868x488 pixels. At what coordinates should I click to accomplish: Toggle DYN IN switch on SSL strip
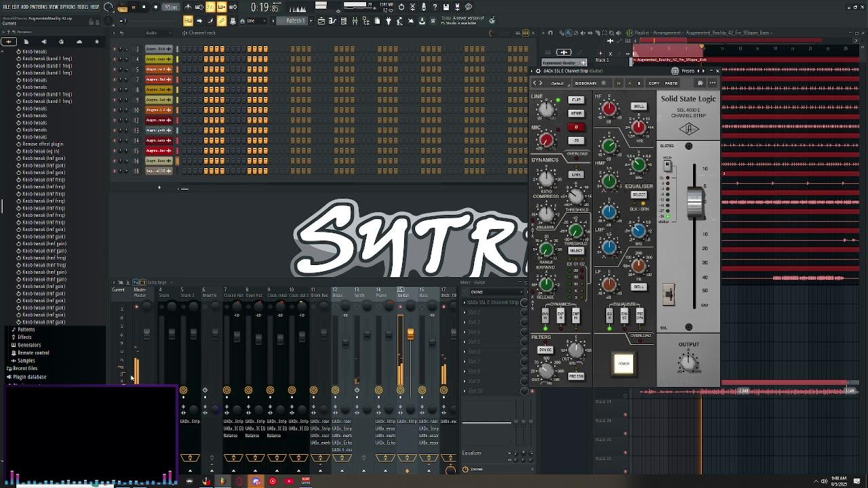point(545,316)
